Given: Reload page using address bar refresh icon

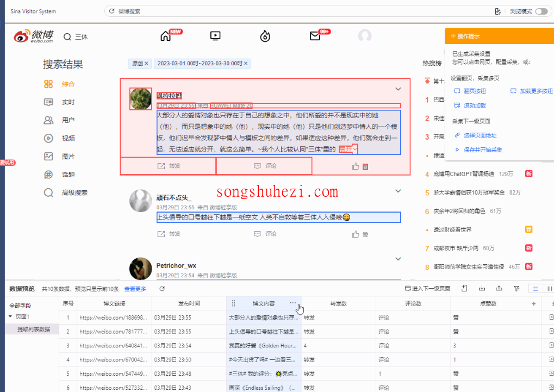Looking at the screenshot, I should click(x=111, y=11).
